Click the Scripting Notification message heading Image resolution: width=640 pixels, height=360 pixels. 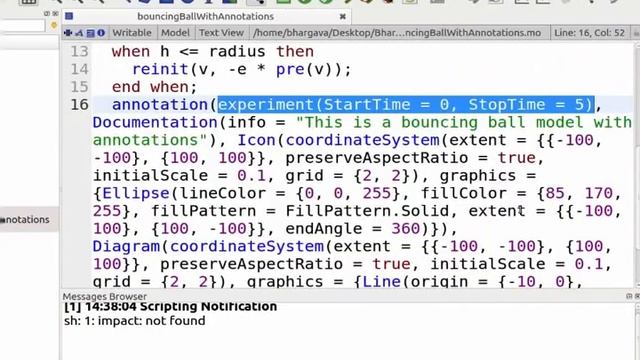click(x=171, y=307)
